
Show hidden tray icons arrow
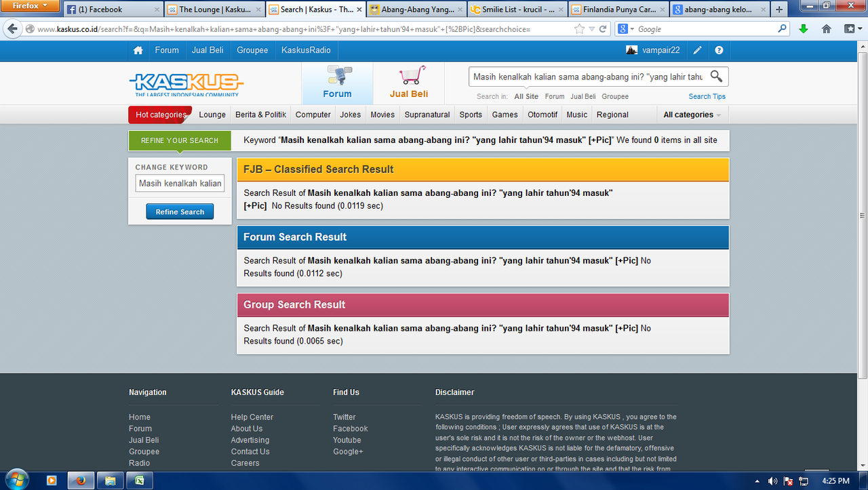coord(756,481)
